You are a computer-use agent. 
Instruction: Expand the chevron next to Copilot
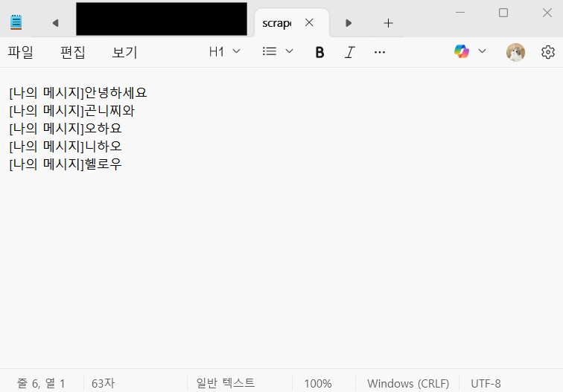(482, 51)
